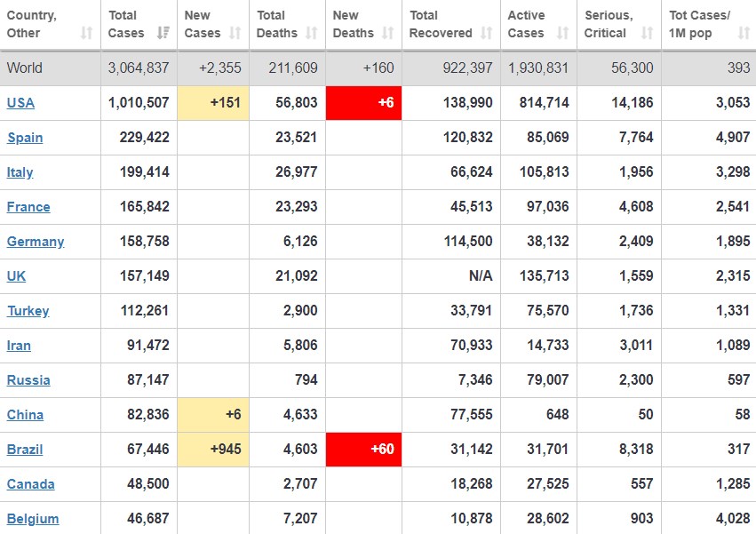Select Spain total deaths 23,521
Image resolution: width=756 pixels, height=534 pixels.
[297, 138]
